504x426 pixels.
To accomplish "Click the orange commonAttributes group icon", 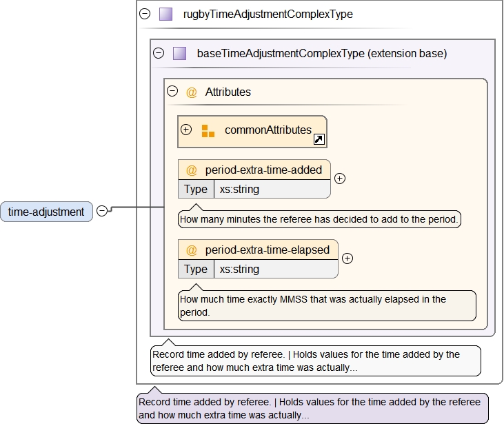I will point(208,130).
